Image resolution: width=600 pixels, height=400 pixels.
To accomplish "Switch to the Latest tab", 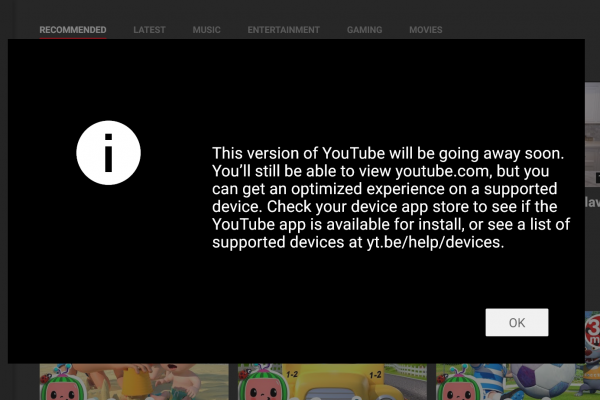I will (x=149, y=30).
